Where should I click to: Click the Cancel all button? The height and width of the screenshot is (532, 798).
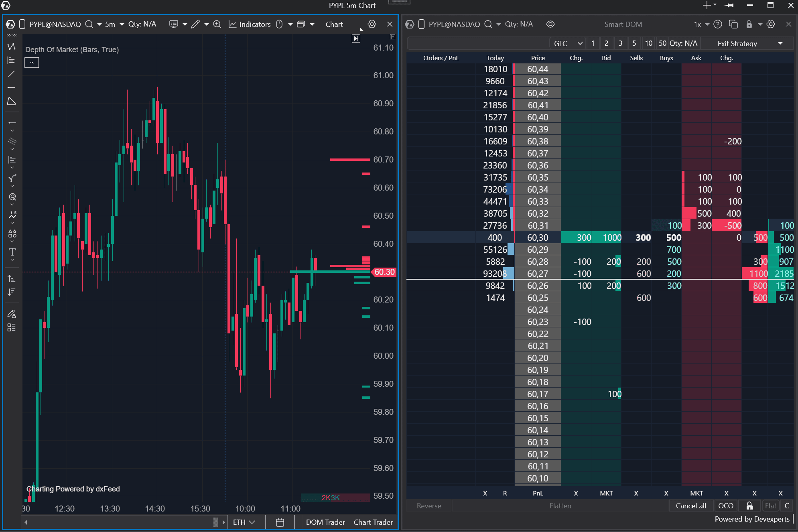tap(691, 506)
